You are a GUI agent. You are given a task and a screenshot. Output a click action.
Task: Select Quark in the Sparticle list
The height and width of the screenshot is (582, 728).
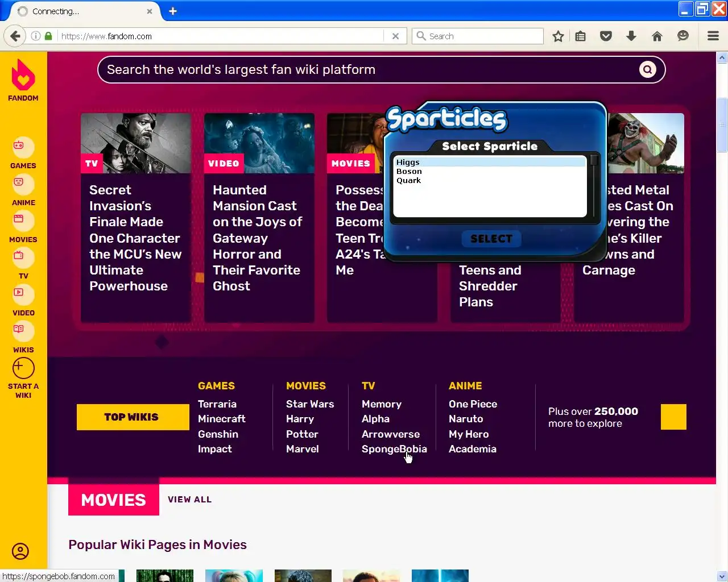tap(490, 180)
